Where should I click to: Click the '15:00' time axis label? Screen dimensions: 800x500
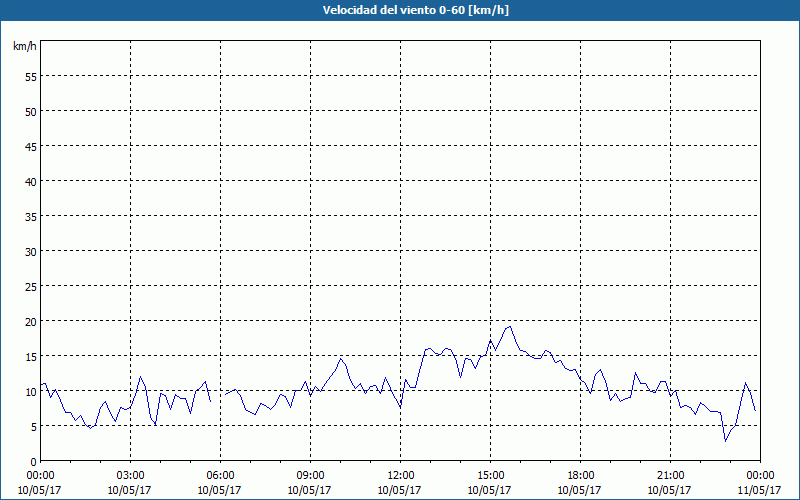[x=490, y=476]
